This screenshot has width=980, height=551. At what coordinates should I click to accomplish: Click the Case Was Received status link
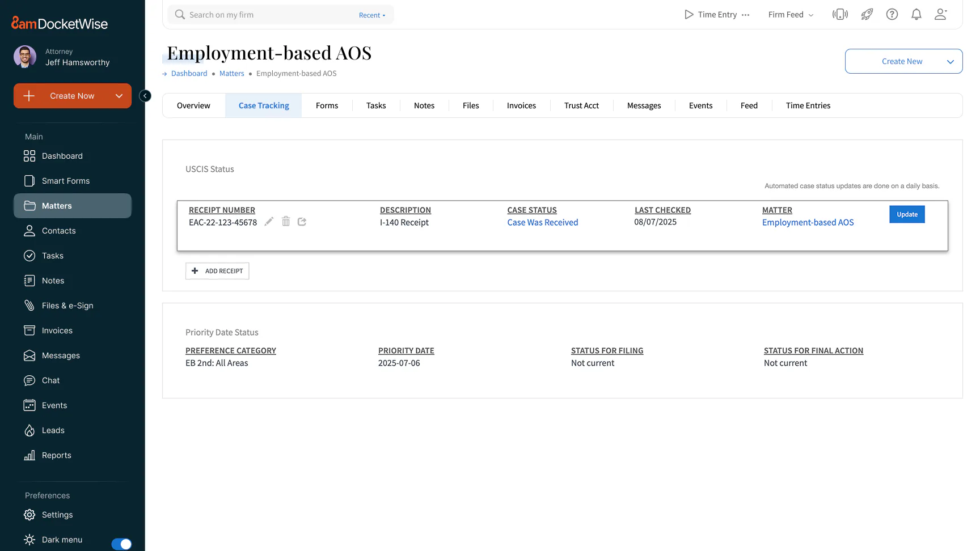[542, 222]
